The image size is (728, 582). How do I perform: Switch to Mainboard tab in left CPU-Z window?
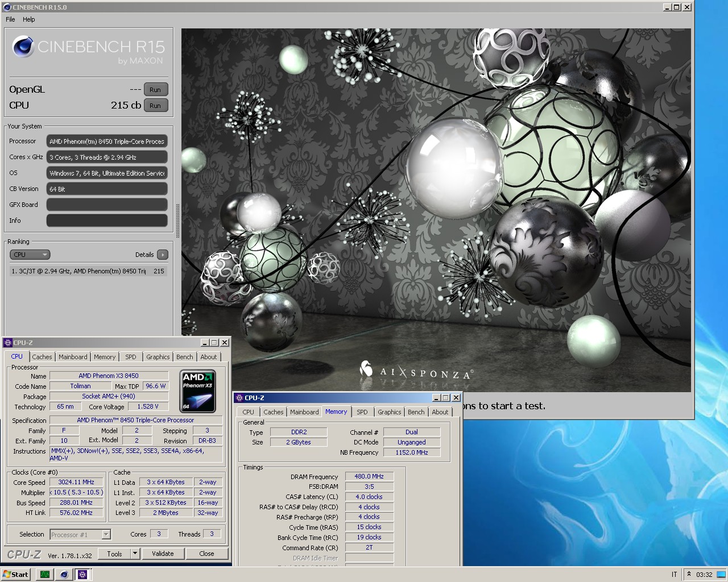pos(73,357)
